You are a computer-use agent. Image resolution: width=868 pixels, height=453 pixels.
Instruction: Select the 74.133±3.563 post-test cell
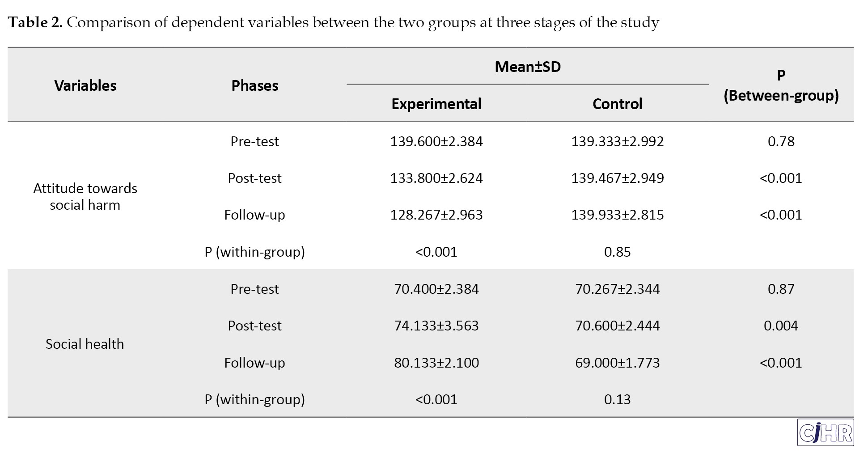[x=436, y=326]
